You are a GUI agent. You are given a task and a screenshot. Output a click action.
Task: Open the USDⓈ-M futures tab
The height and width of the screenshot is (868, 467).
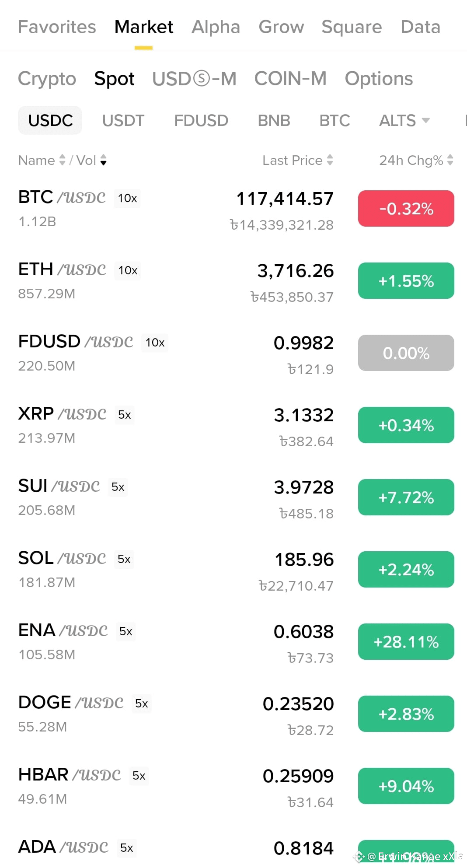point(194,79)
